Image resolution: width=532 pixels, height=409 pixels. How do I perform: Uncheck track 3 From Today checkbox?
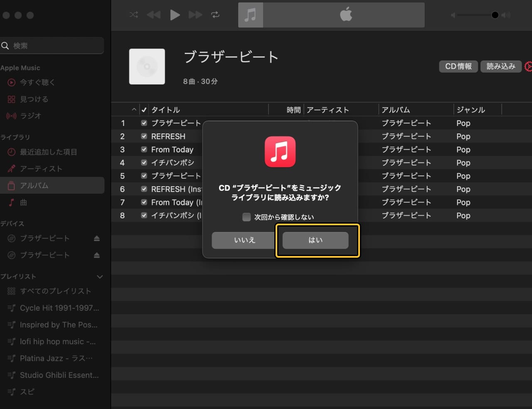click(144, 149)
